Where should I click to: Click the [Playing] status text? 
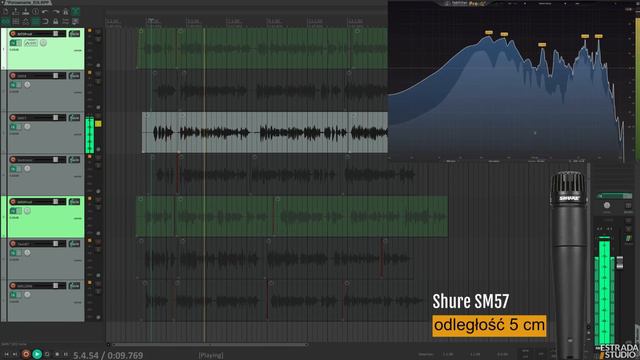211,355
